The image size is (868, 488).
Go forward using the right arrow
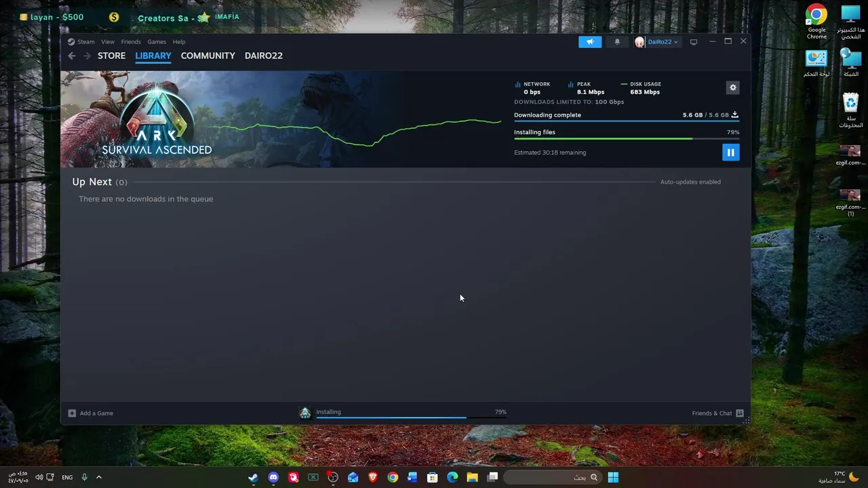[87, 56]
